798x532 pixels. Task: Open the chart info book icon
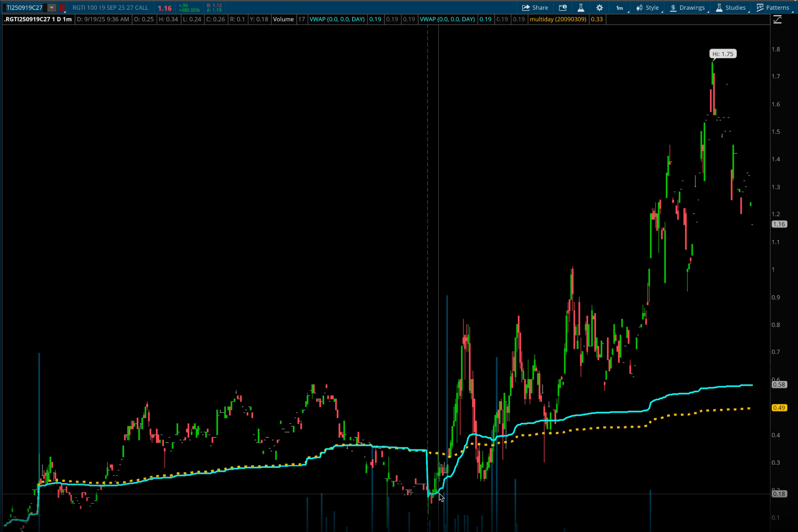pyautogui.click(x=563, y=7)
